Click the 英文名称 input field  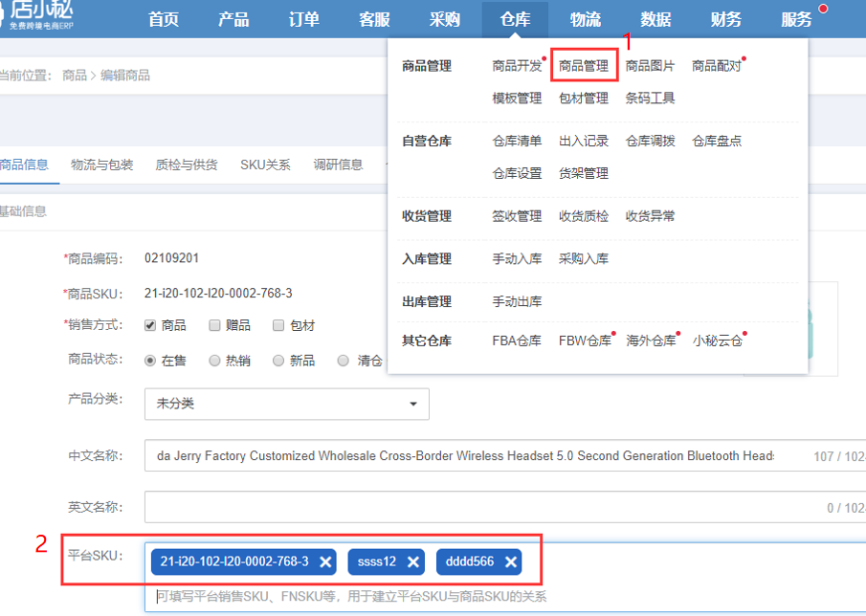click(478, 508)
